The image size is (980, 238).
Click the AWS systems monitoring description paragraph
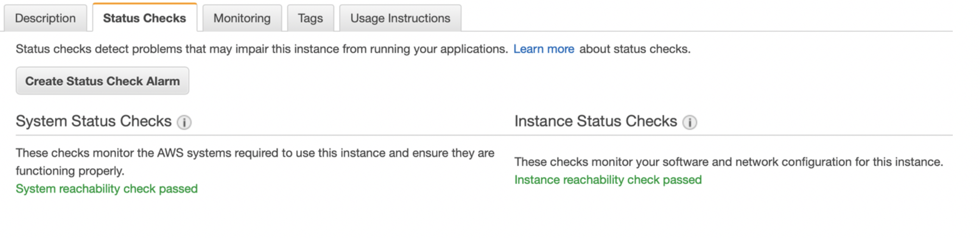click(x=255, y=153)
